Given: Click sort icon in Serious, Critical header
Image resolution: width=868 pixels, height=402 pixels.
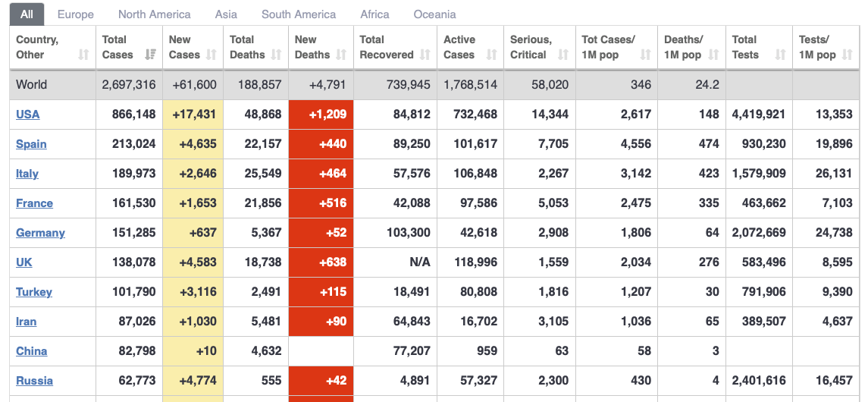Looking at the screenshot, I should (562, 55).
